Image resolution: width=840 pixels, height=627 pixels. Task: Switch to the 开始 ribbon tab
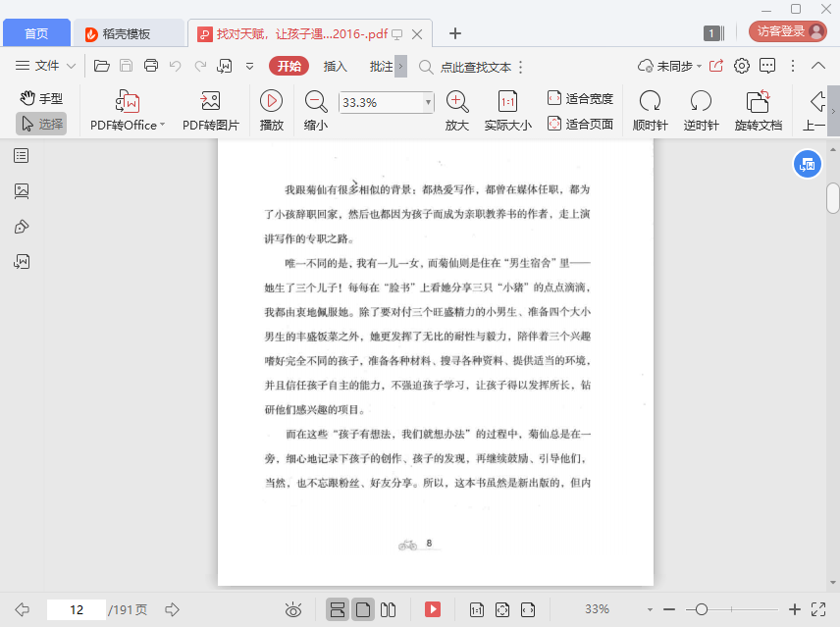(x=289, y=66)
